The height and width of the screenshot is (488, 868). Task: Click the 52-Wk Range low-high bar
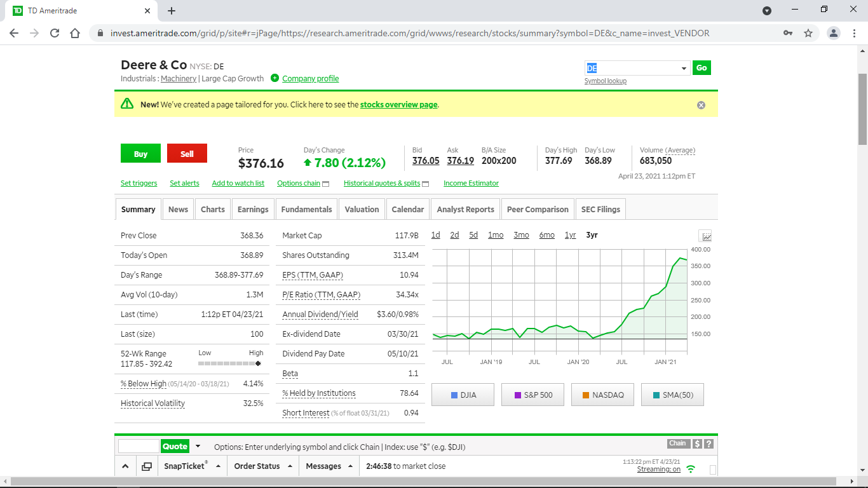pos(229,363)
